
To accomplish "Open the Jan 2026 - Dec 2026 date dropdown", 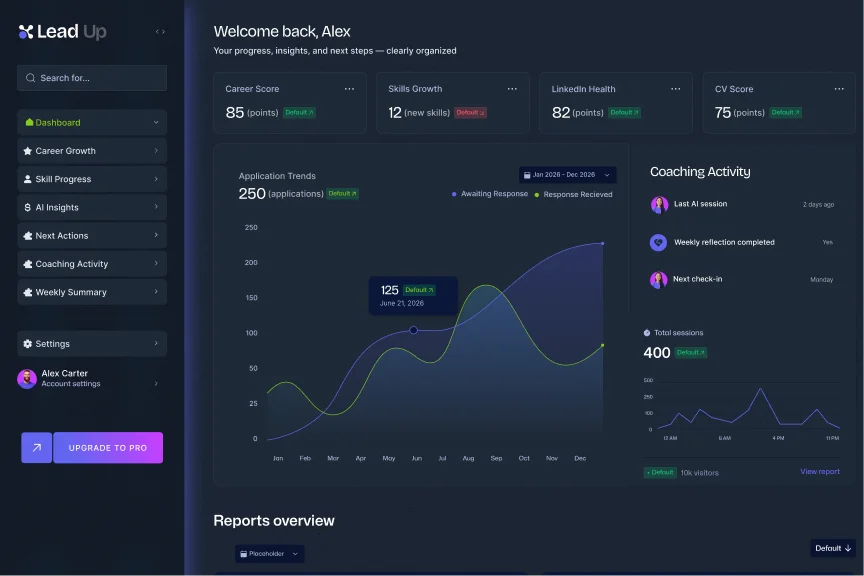I will (x=567, y=175).
